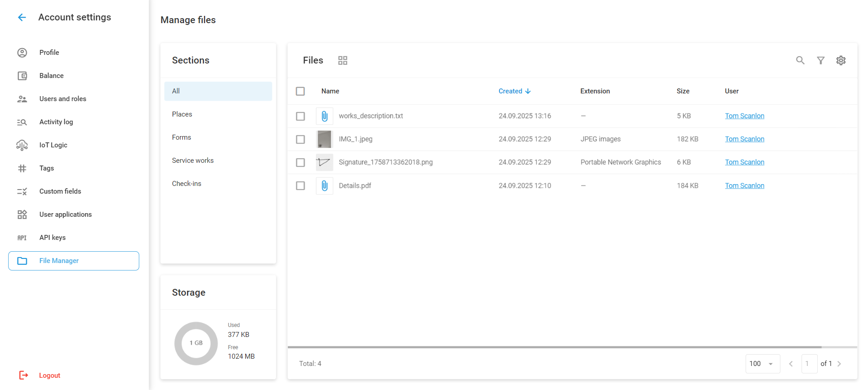
Task: Open table settings gear icon
Action: [x=841, y=60]
